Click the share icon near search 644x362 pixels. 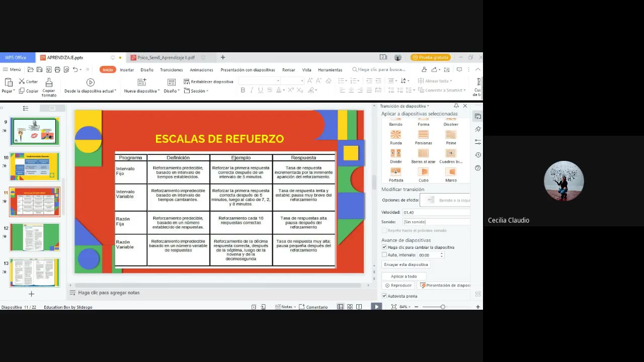pyautogui.click(x=434, y=70)
